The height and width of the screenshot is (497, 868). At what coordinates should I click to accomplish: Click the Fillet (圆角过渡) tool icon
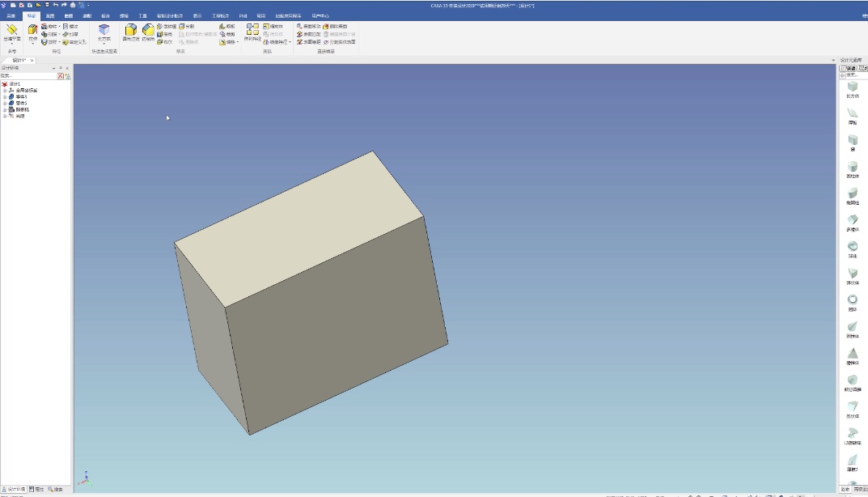point(130,31)
